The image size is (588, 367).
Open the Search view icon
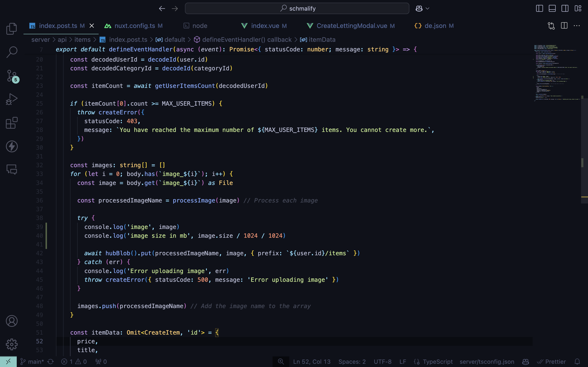[11, 52]
